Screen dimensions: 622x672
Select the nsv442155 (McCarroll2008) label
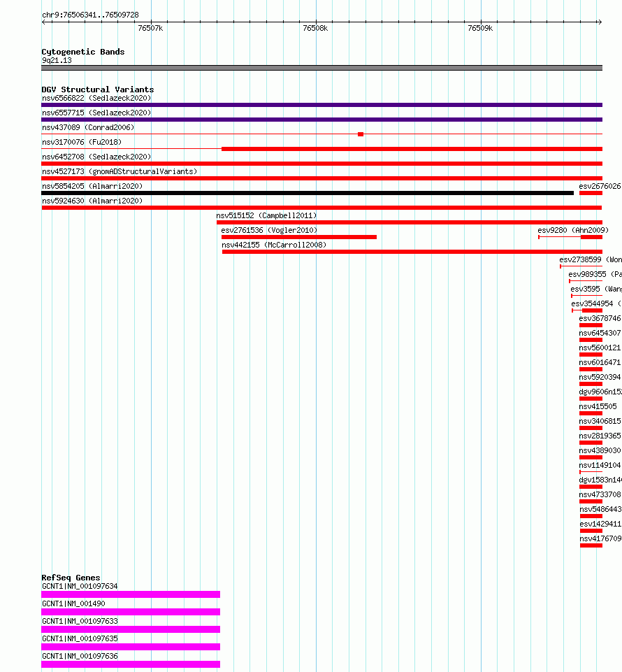pos(274,245)
